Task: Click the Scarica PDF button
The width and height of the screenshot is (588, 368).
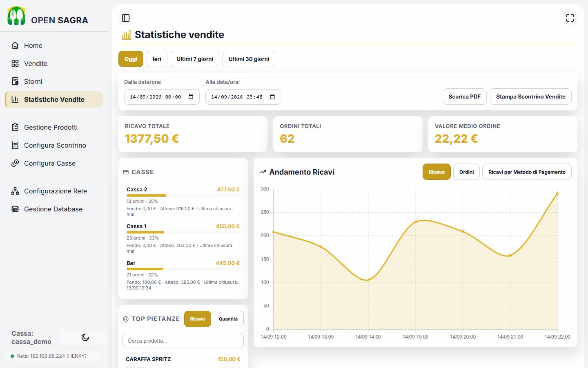Action: pyautogui.click(x=465, y=96)
